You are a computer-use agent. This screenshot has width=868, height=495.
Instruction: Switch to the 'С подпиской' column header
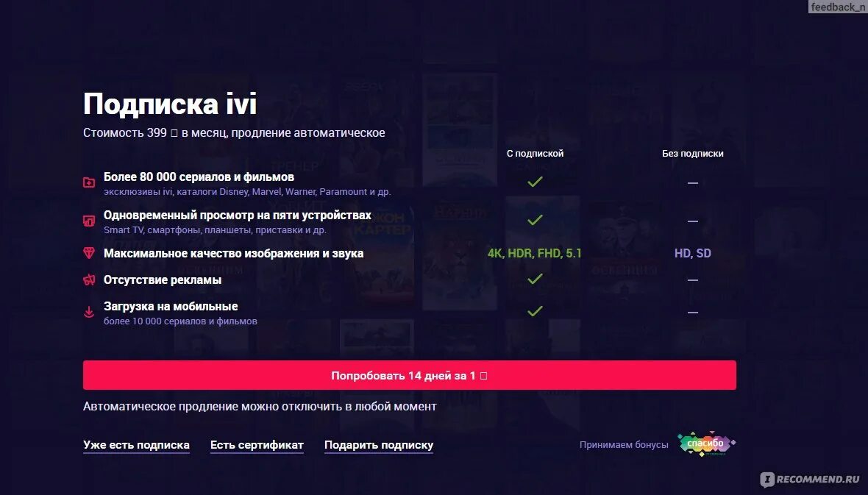tap(534, 154)
